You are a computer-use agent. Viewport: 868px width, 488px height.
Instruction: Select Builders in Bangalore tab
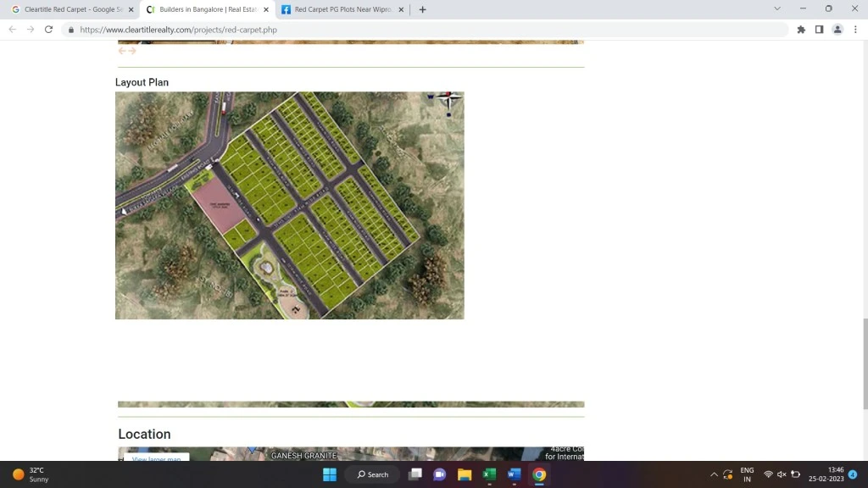[x=208, y=9]
